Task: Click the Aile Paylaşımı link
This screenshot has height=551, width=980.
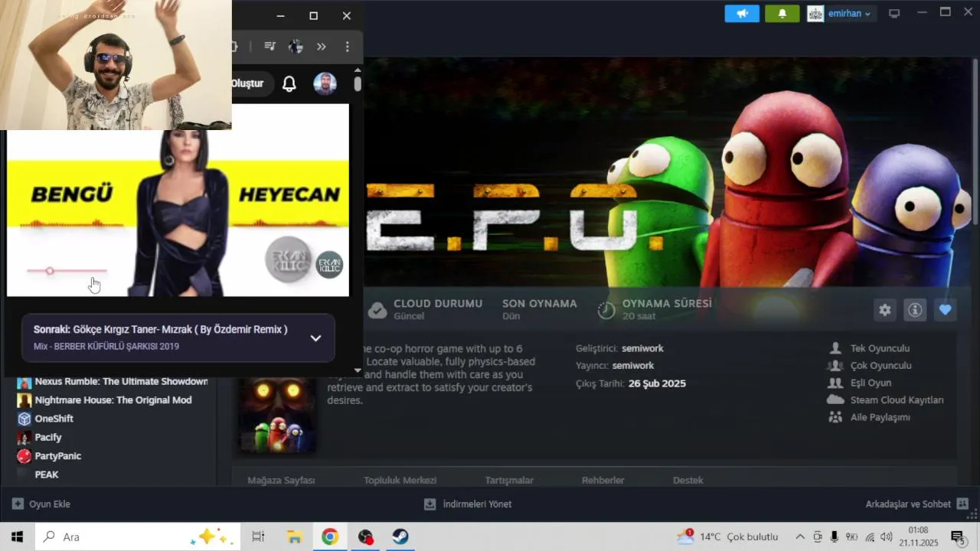Action: pos(880,417)
